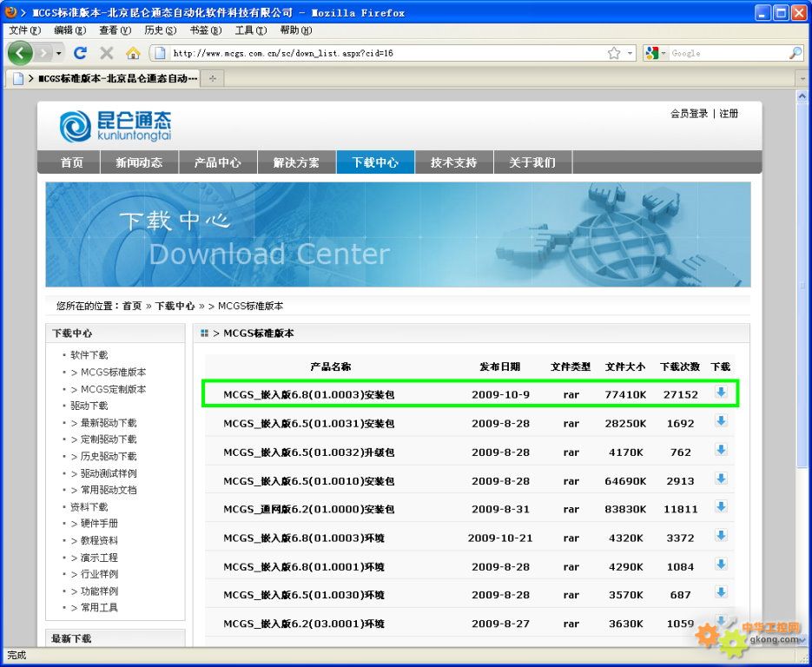Click the Kunlun Tongtai logo

pos(115,126)
